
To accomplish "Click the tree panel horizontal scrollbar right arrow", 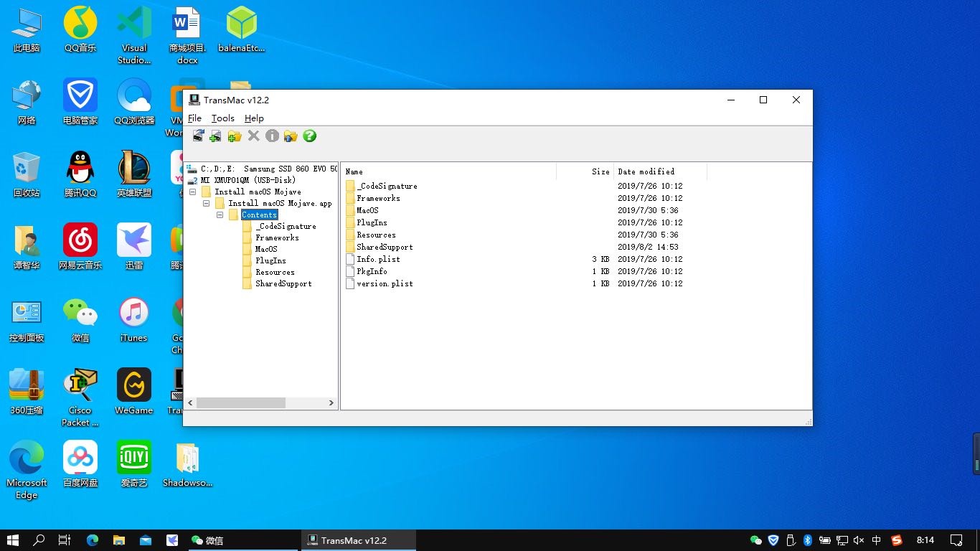I will tap(331, 403).
